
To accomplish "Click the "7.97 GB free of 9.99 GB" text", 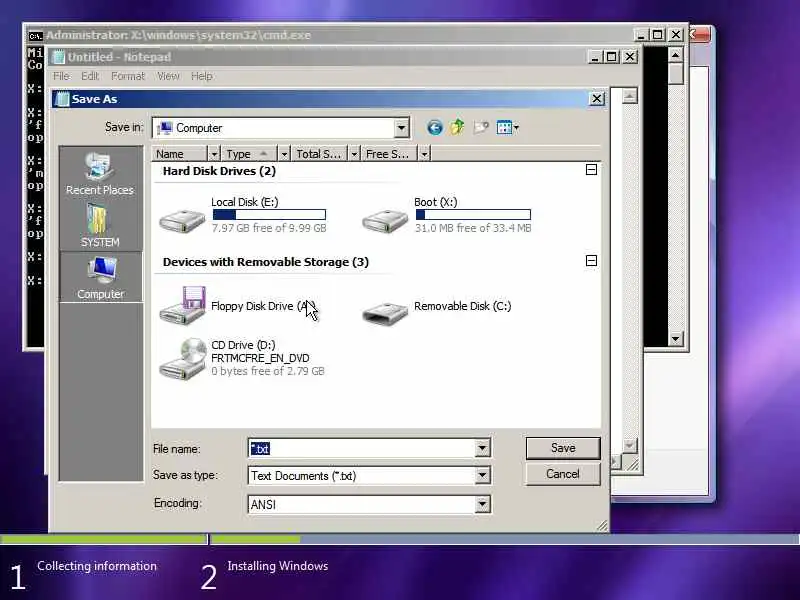I will [269, 228].
